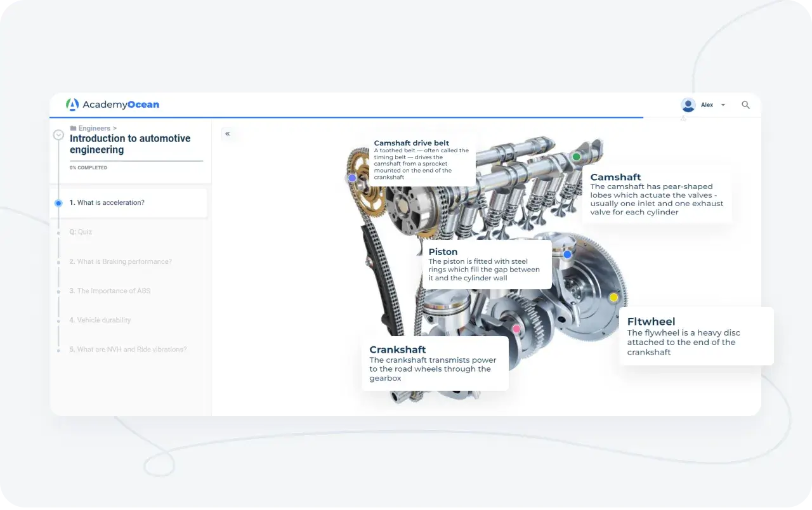This screenshot has width=812, height=510.
Task: Collapse the sidebar with double-chevron button
Action: coord(228,134)
